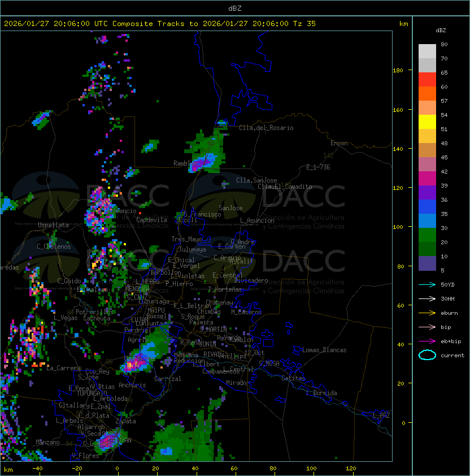Screen dimensions: 470x476
Task: Select the light gray 70–80 dBZ swatch
Action: point(427,51)
